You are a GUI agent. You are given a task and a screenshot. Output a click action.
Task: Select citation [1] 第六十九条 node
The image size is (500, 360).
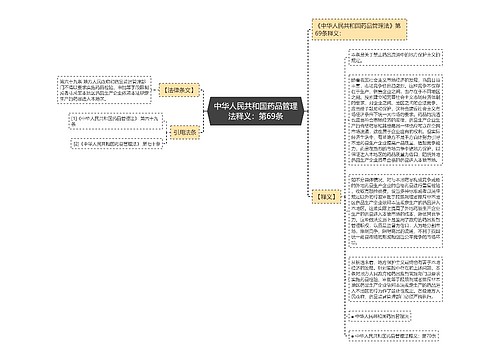point(115,121)
